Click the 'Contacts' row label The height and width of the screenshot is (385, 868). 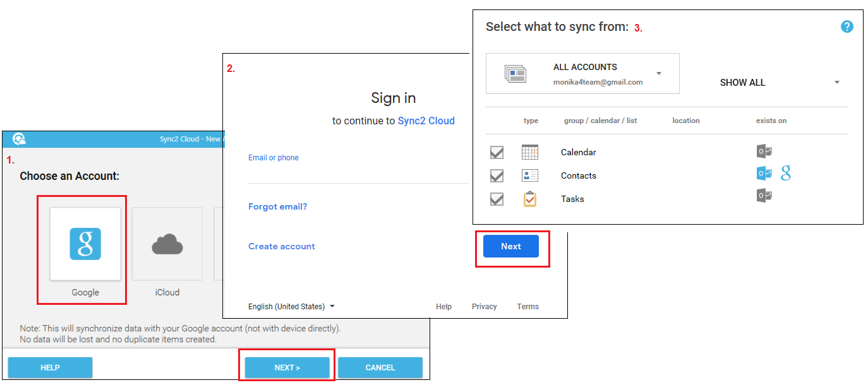579,175
